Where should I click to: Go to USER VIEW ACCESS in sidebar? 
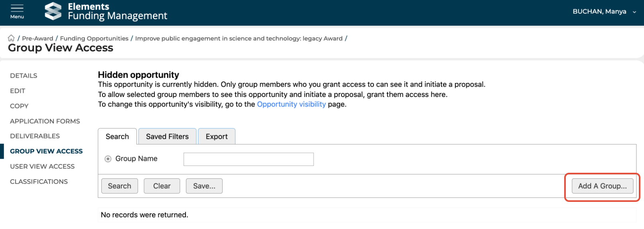click(x=42, y=166)
